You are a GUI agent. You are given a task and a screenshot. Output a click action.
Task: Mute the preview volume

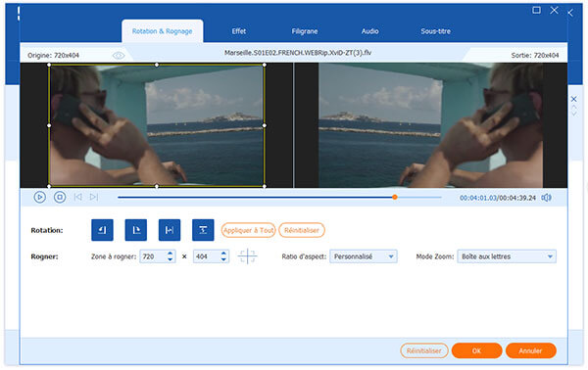coord(547,198)
